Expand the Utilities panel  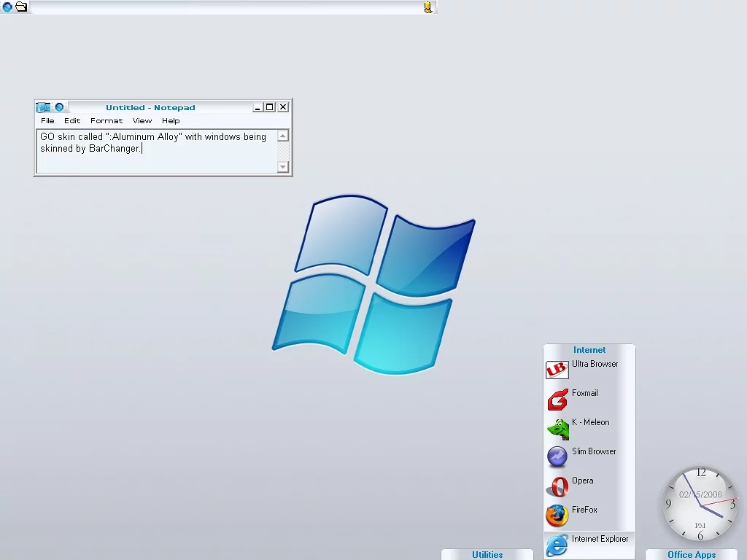(x=487, y=555)
